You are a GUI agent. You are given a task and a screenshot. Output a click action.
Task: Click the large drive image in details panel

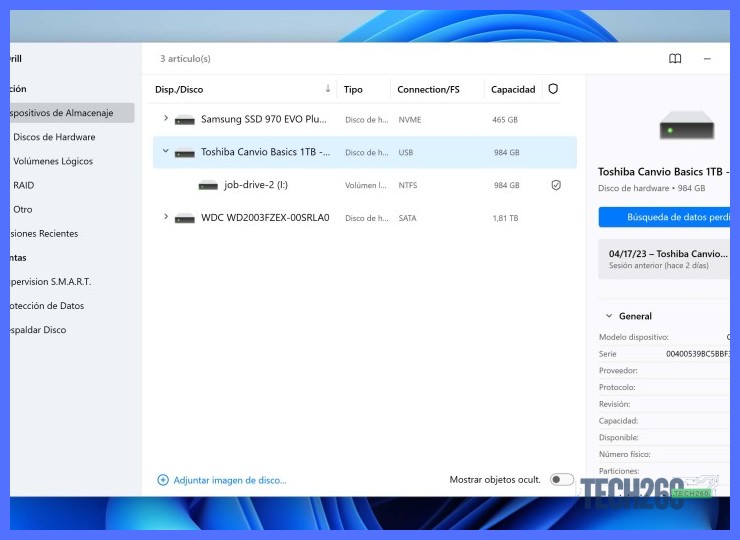(687, 125)
